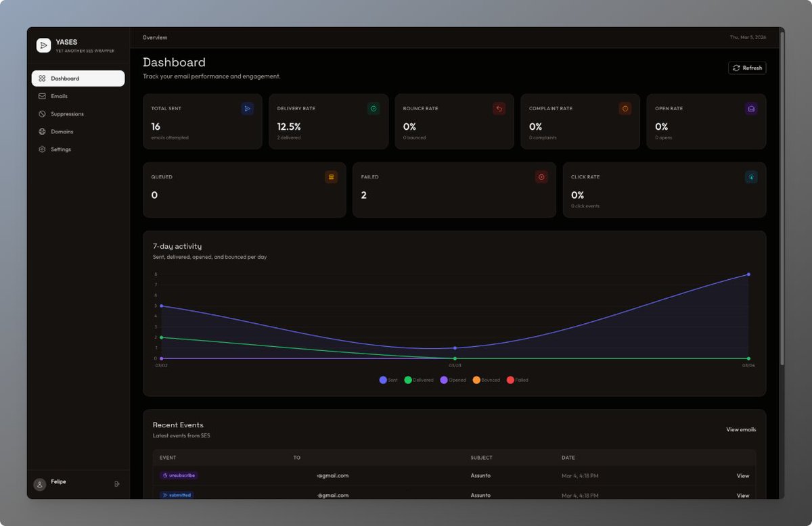Image resolution: width=812 pixels, height=526 pixels.
Task: Open Settings in the sidebar
Action: tap(78, 149)
